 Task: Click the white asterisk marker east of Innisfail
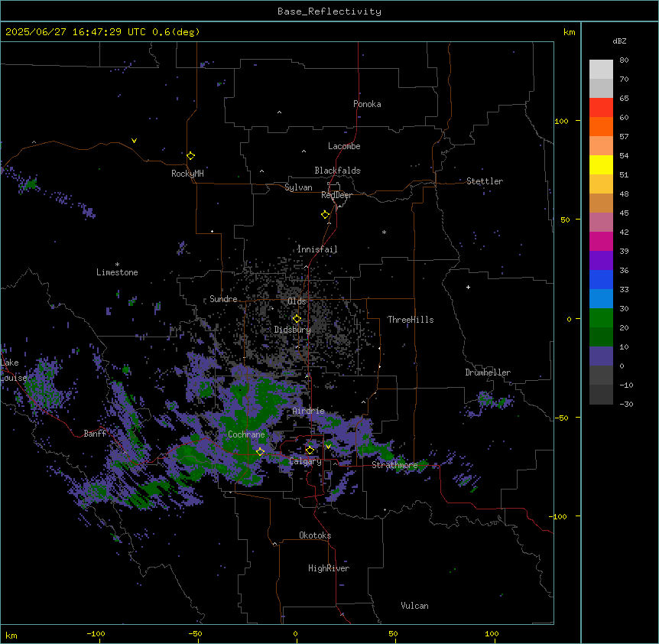pos(384,232)
